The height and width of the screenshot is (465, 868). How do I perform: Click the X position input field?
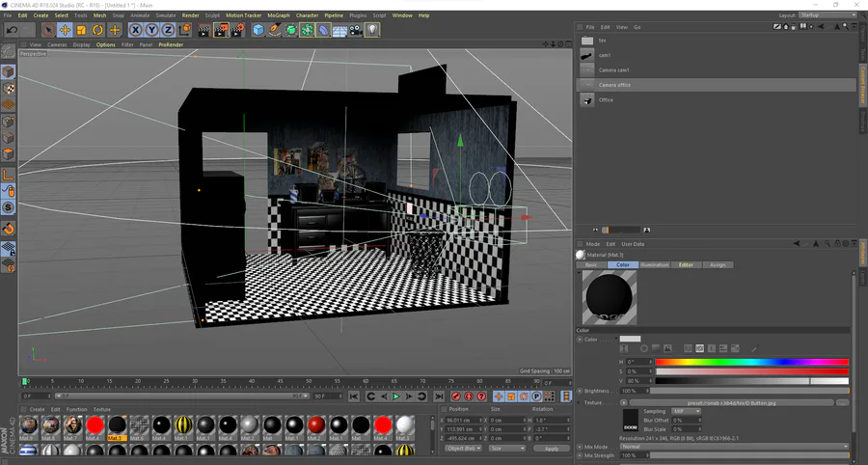464,421
